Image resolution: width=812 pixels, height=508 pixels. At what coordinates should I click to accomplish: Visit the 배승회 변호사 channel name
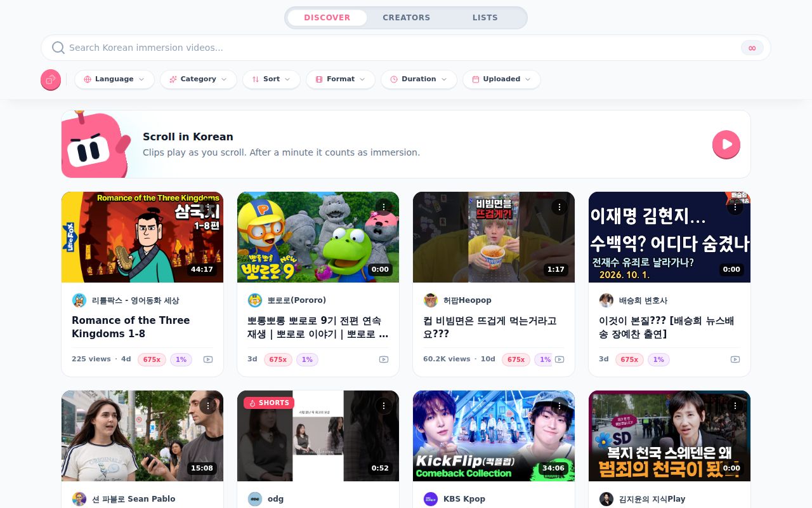tap(643, 300)
